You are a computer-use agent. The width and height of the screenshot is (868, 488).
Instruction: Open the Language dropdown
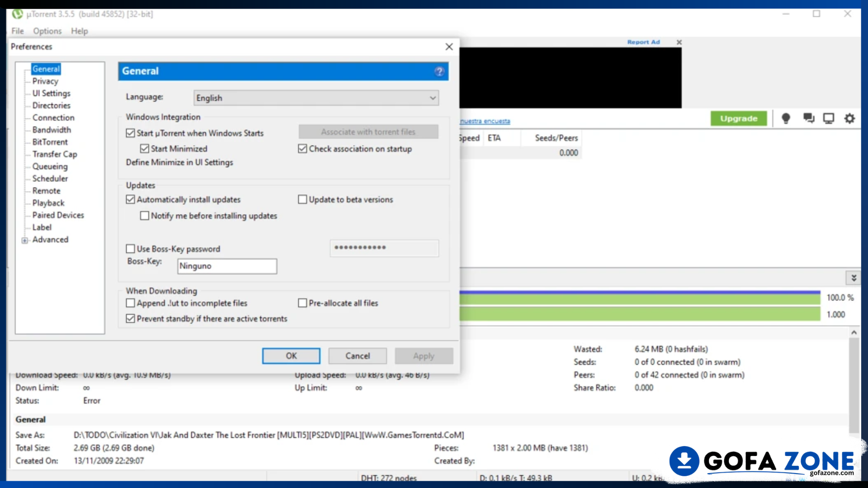316,98
